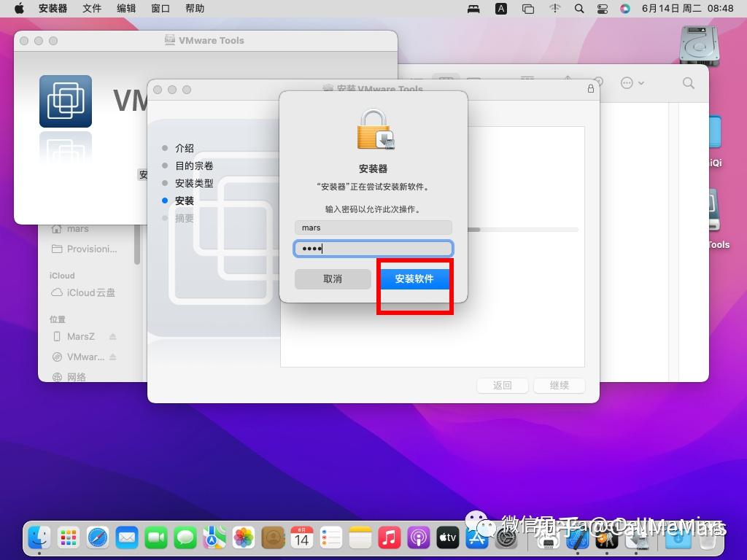Open the 帮助 menu
This screenshot has height=560, width=747.
pyautogui.click(x=195, y=9)
